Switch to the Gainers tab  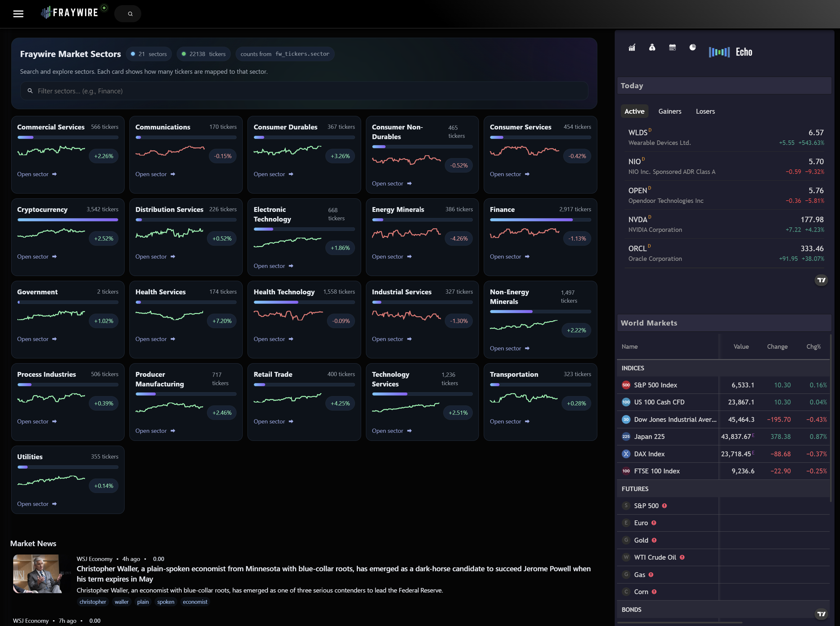click(669, 111)
